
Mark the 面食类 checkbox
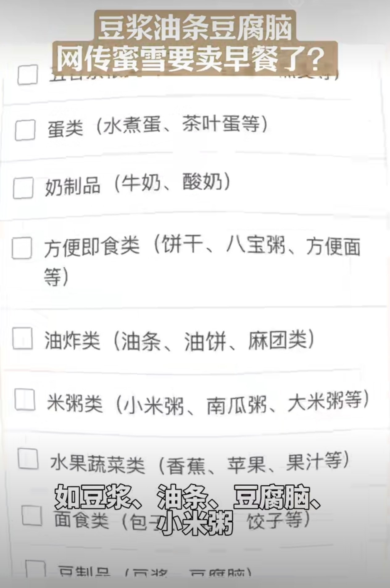pyautogui.click(x=32, y=515)
